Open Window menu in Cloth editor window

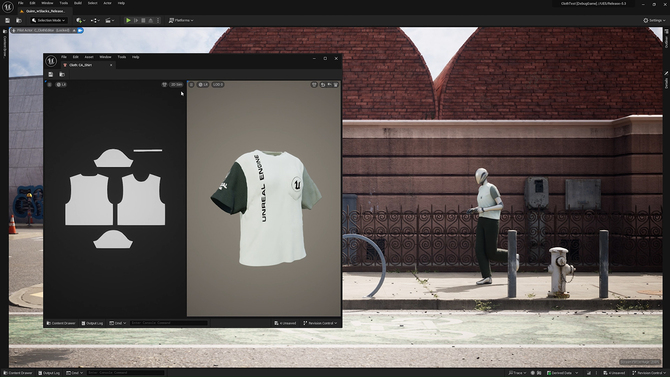point(105,57)
